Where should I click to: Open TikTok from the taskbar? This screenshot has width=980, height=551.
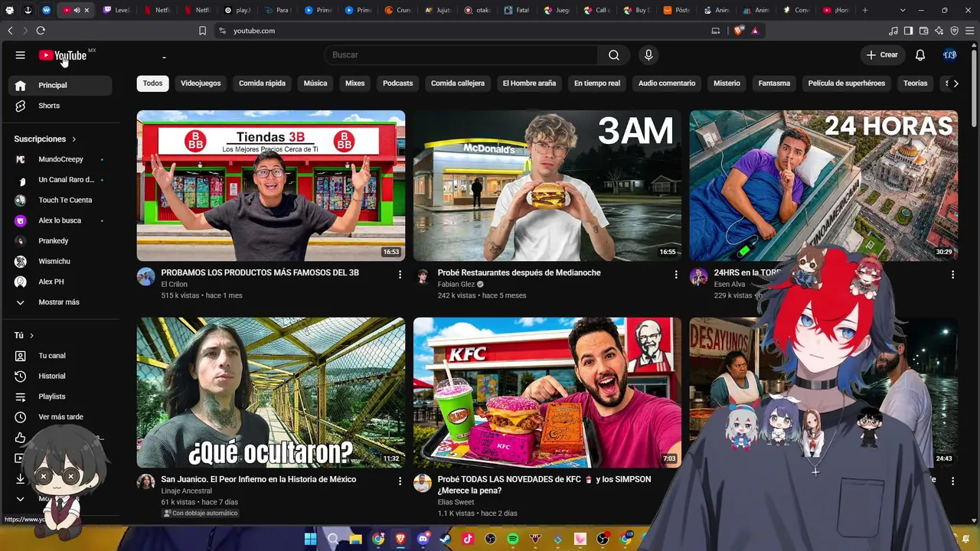[x=468, y=539]
